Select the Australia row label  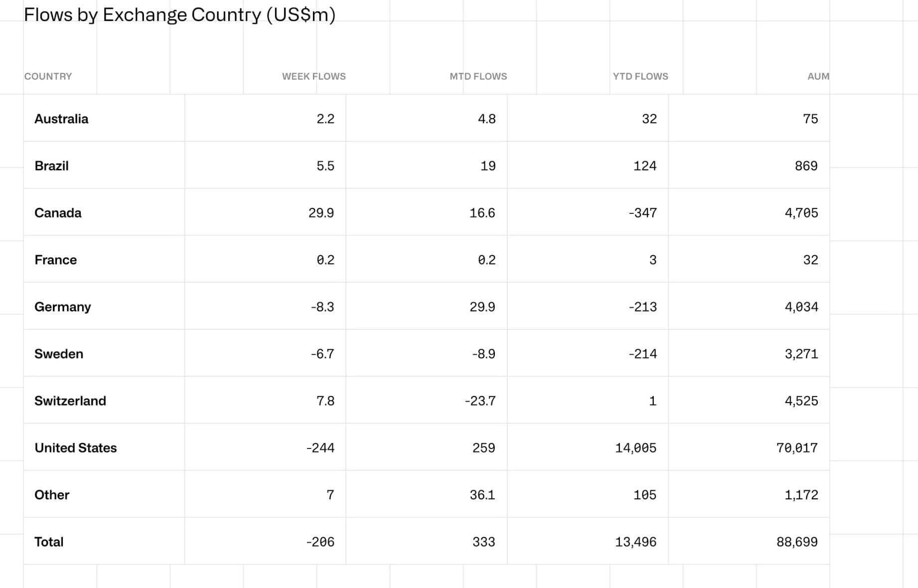[x=61, y=119]
